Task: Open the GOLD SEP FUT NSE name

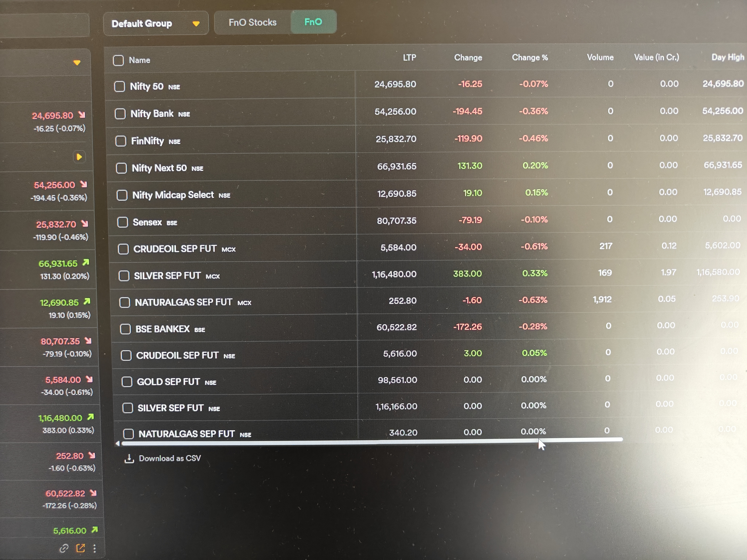Action: click(x=177, y=382)
